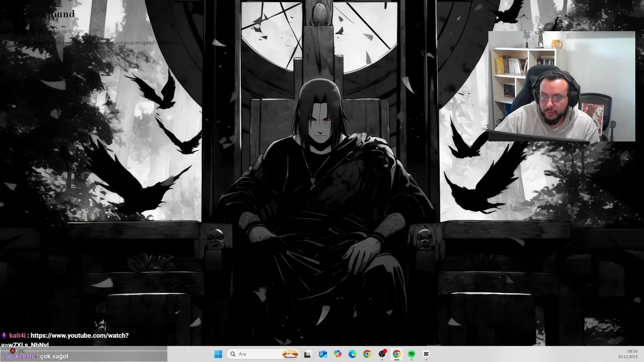Open OBS Studio with the red badge
Viewport: 644px width, 362px height.
[382, 354]
